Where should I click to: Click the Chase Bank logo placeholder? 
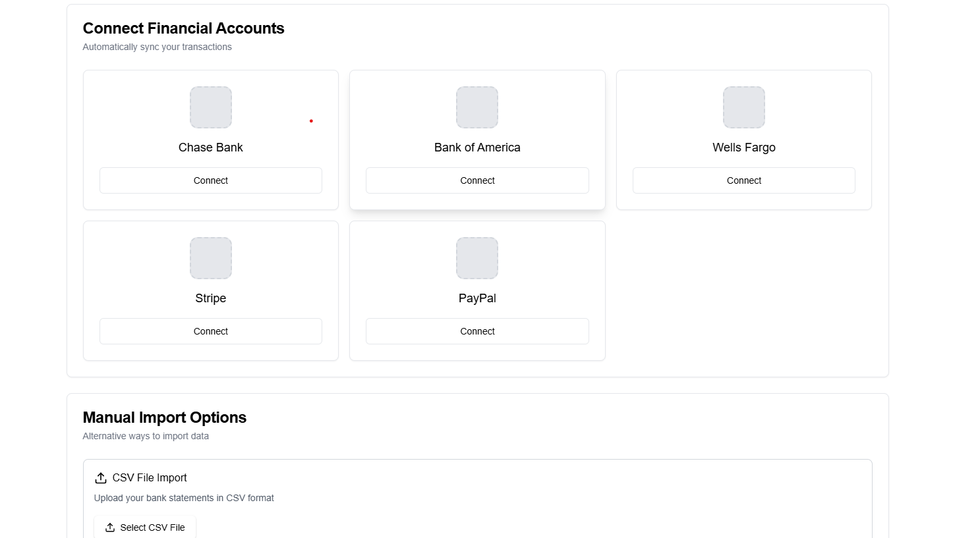pyautogui.click(x=211, y=107)
